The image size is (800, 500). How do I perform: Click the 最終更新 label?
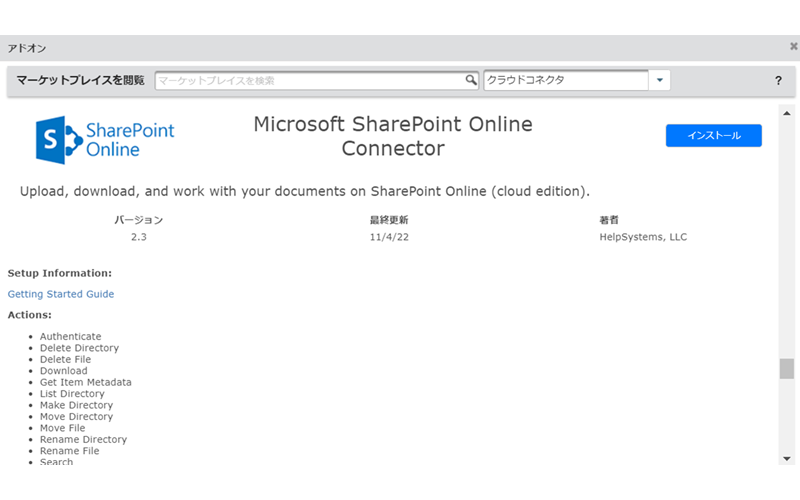(389, 220)
